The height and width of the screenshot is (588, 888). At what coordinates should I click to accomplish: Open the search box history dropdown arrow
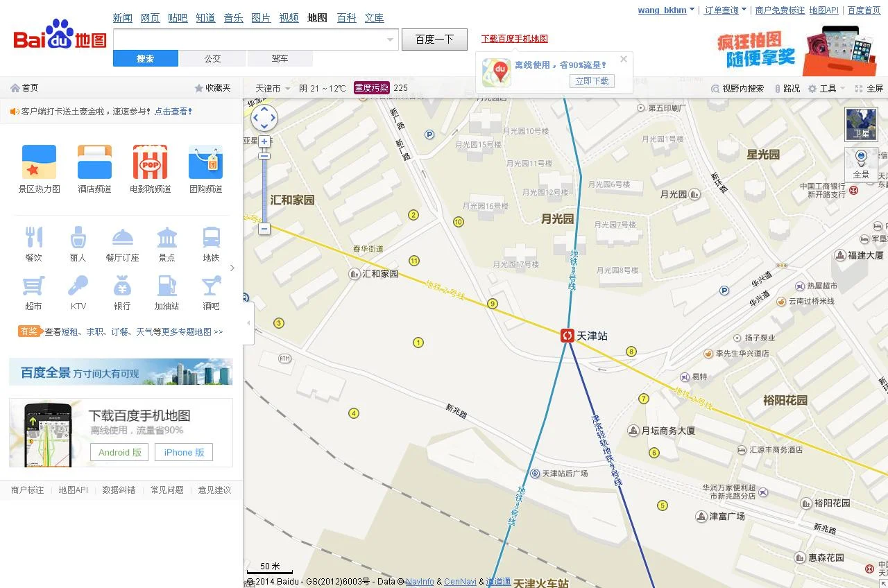pos(390,40)
